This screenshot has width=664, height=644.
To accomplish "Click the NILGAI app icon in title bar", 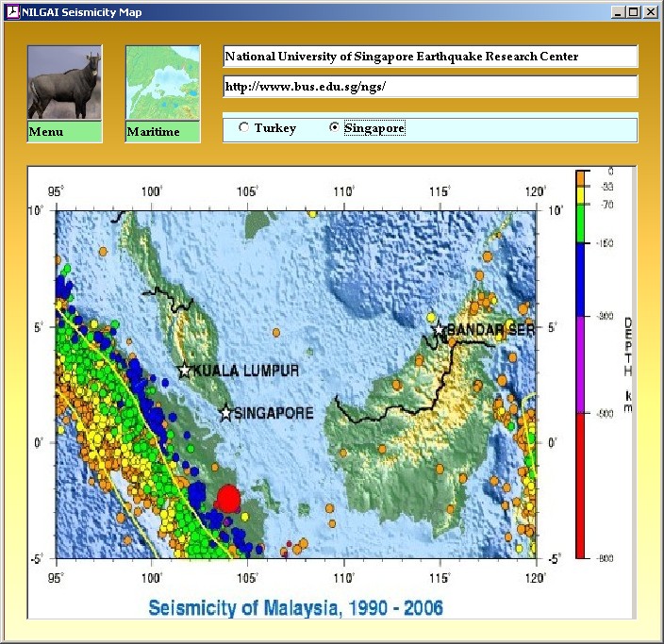I will coord(12,11).
